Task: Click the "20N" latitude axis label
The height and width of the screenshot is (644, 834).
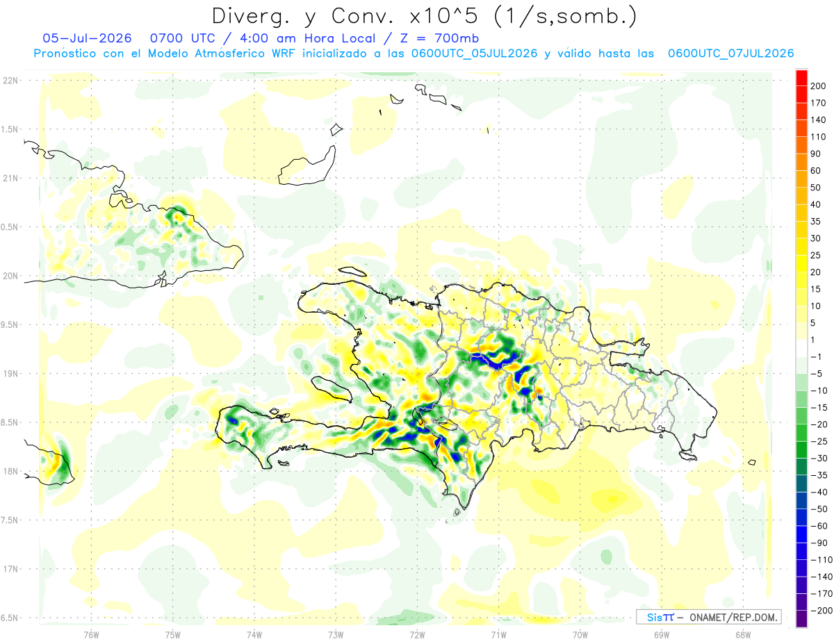Action: click(11, 276)
